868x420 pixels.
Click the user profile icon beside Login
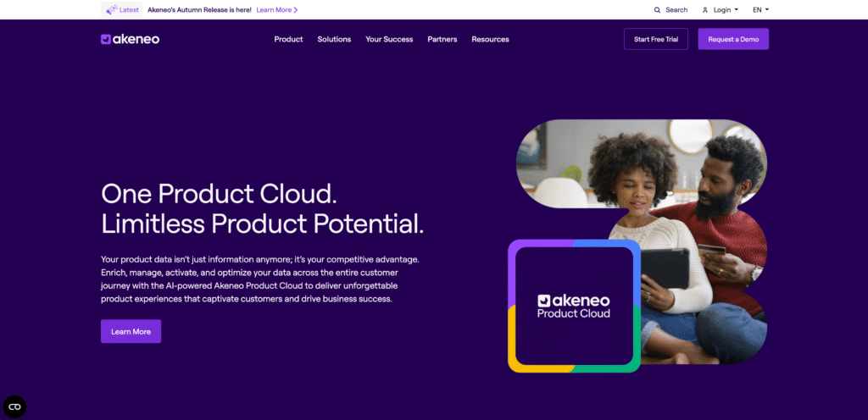[705, 10]
